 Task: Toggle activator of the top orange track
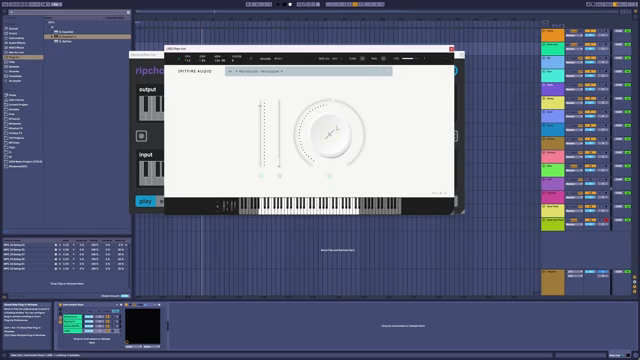[590, 31]
